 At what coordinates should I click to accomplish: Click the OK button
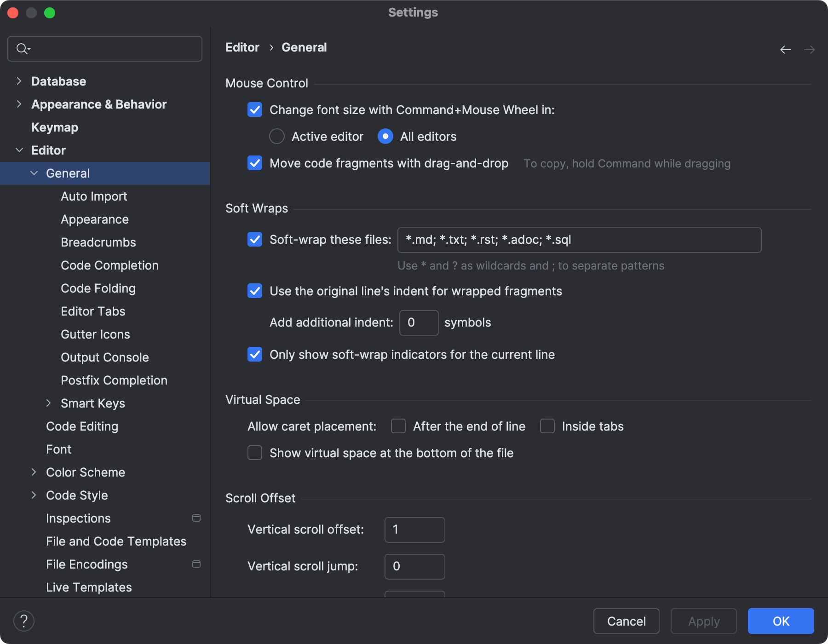coord(780,621)
